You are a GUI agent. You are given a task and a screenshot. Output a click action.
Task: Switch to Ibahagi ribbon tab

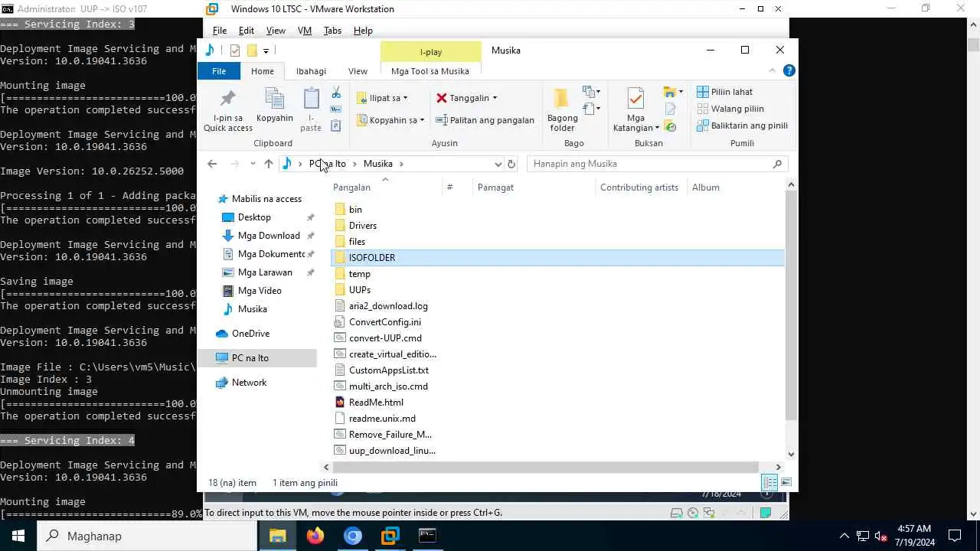(x=311, y=71)
